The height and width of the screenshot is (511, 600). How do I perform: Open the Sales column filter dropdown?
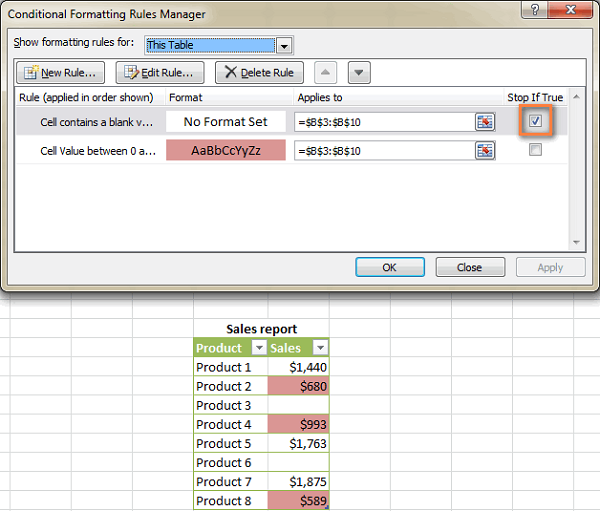320,348
